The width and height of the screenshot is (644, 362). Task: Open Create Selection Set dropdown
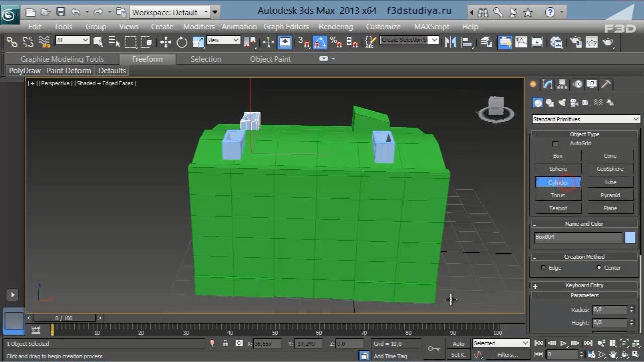point(409,40)
